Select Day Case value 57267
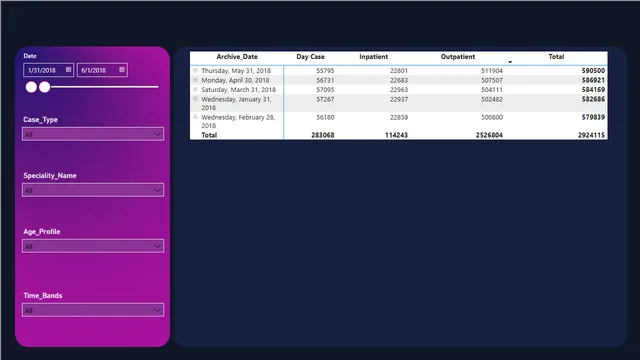This screenshot has height=360, width=640. tap(325, 99)
